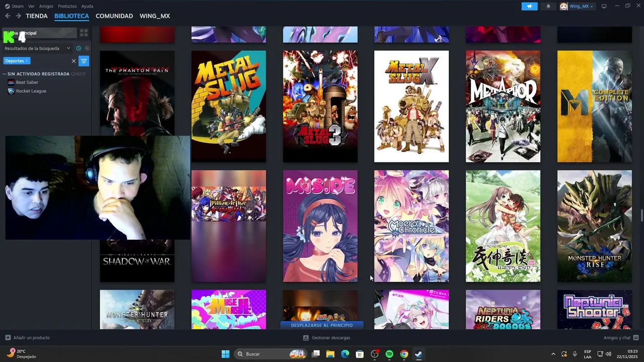Remove the Deportes filter tag

(27, 61)
